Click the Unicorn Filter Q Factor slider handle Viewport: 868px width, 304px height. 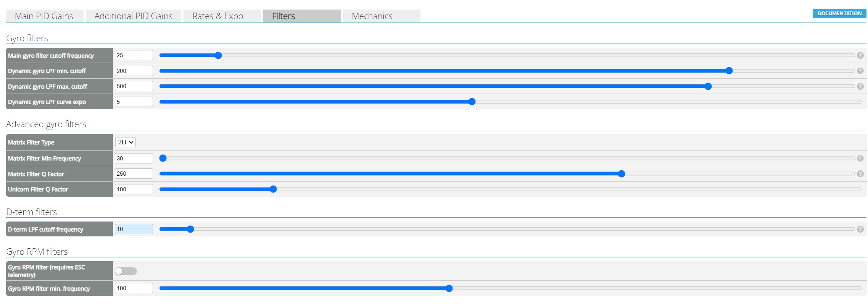pyautogui.click(x=273, y=189)
